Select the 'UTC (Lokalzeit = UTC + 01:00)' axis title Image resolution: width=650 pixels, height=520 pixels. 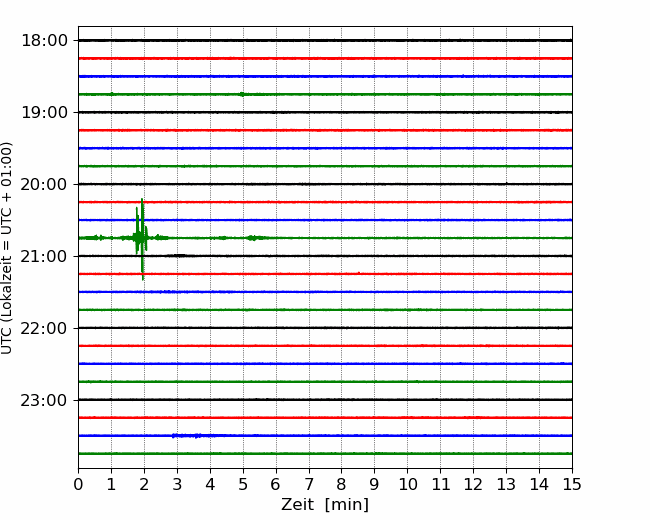click(x=7, y=248)
